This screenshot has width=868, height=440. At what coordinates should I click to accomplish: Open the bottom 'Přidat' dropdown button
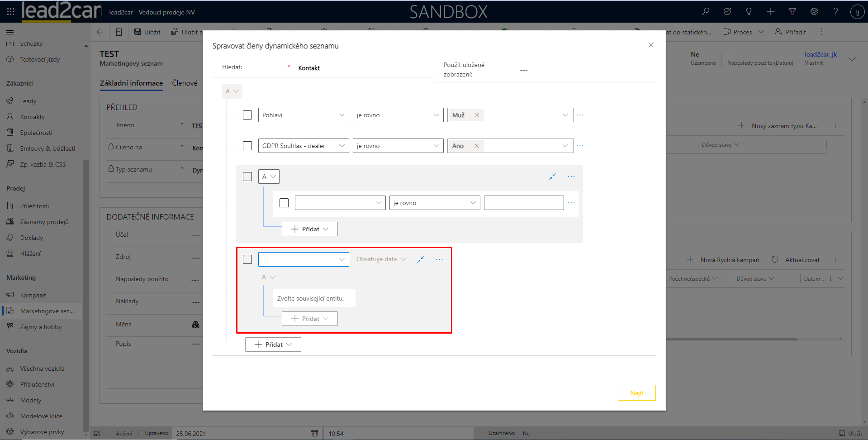coord(273,344)
